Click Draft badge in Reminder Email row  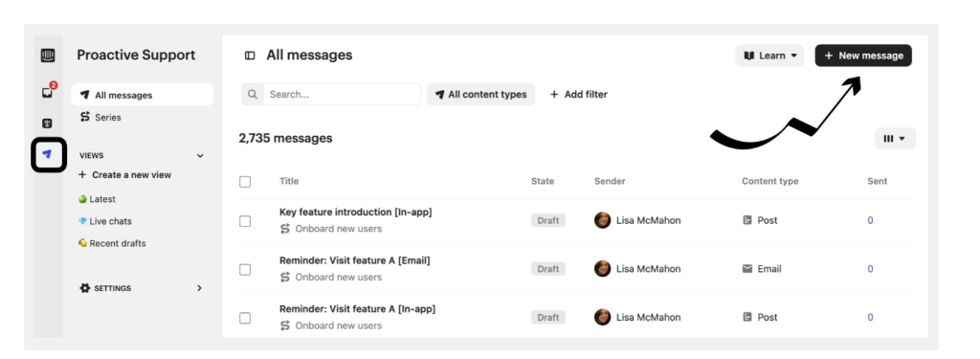click(548, 269)
